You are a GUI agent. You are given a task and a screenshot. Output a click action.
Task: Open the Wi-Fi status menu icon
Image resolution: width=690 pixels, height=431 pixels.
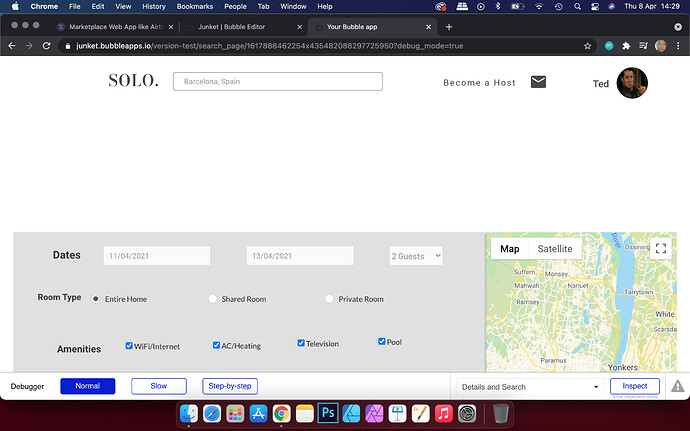(539, 7)
